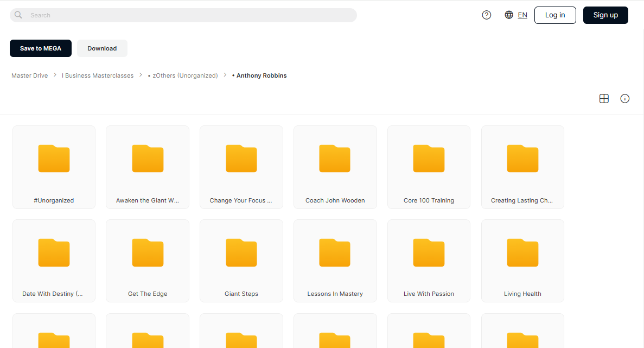Screen dimensions: 644x348
Task: Select the 'Coach John Wooden' label
Action: [335, 200]
